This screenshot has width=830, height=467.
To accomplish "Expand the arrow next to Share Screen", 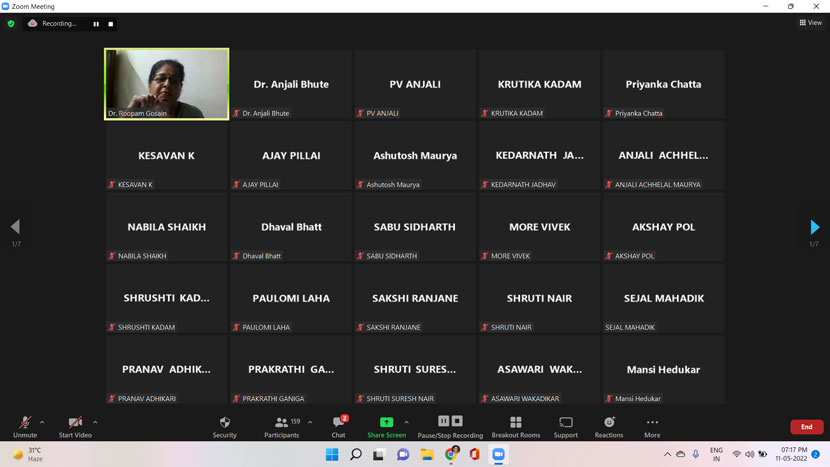I will 406,422.
